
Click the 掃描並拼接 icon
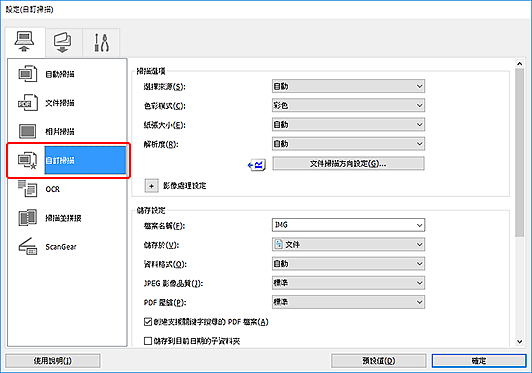coord(27,218)
